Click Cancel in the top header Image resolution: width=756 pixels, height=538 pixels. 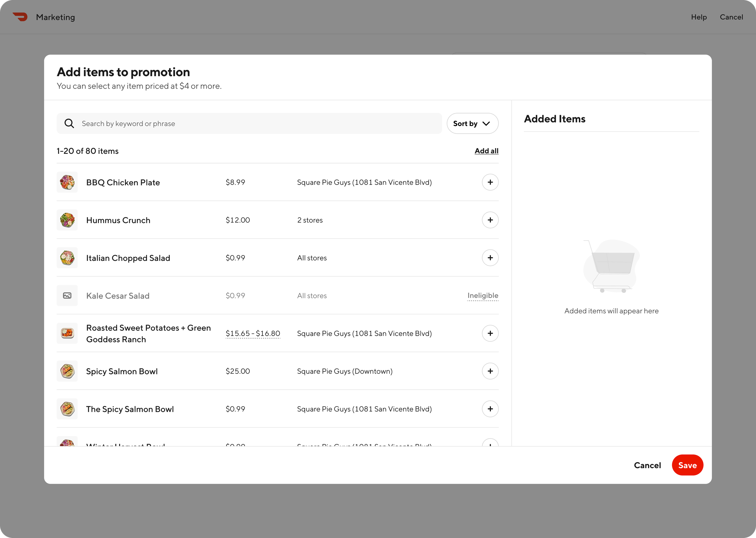(x=731, y=17)
